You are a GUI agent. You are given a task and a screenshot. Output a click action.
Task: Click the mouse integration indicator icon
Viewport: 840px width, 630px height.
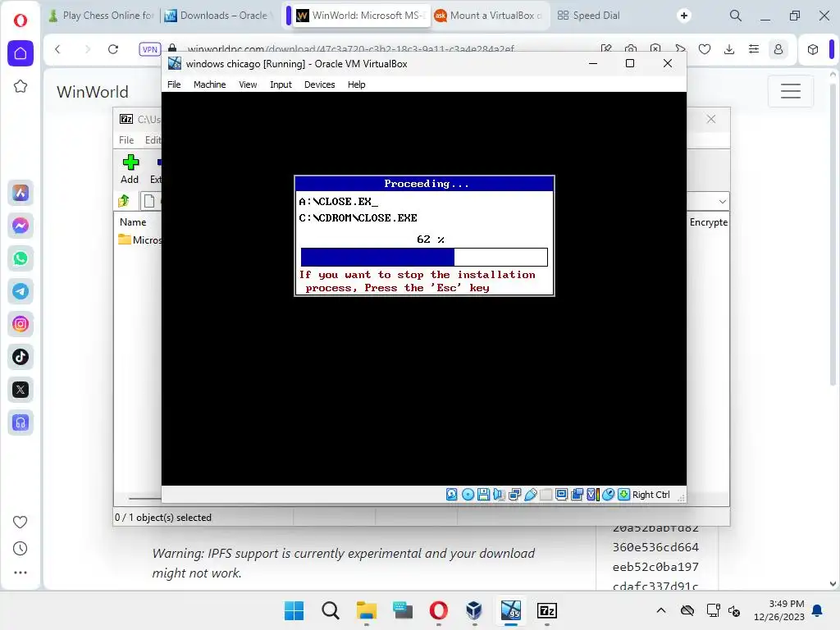pyautogui.click(x=608, y=495)
